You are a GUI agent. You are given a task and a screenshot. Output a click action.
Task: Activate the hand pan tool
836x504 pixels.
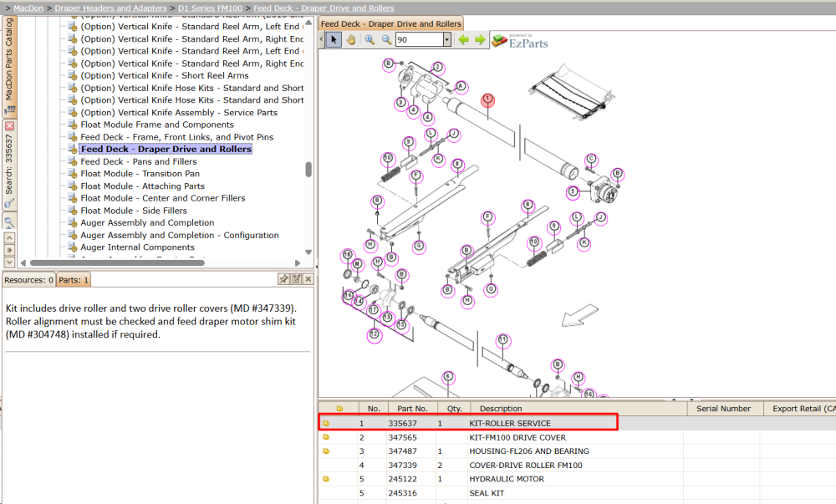click(351, 39)
